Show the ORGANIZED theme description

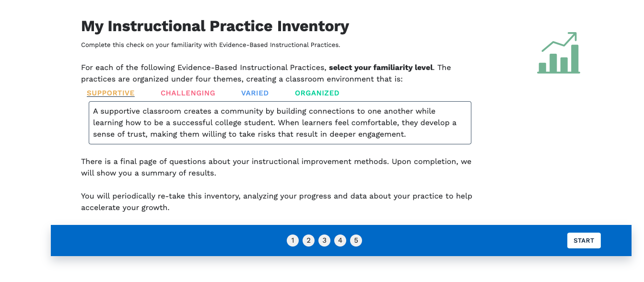[x=317, y=93]
